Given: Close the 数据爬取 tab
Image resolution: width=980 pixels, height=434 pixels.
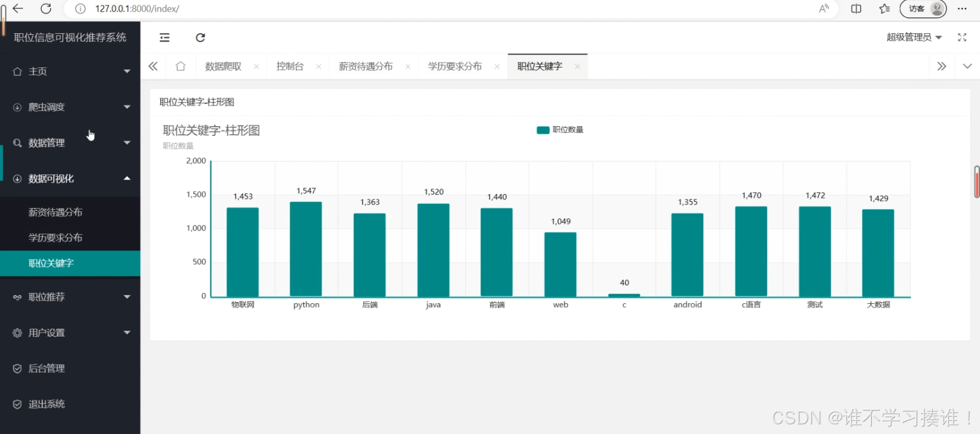Looking at the screenshot, I should [256, 66].
